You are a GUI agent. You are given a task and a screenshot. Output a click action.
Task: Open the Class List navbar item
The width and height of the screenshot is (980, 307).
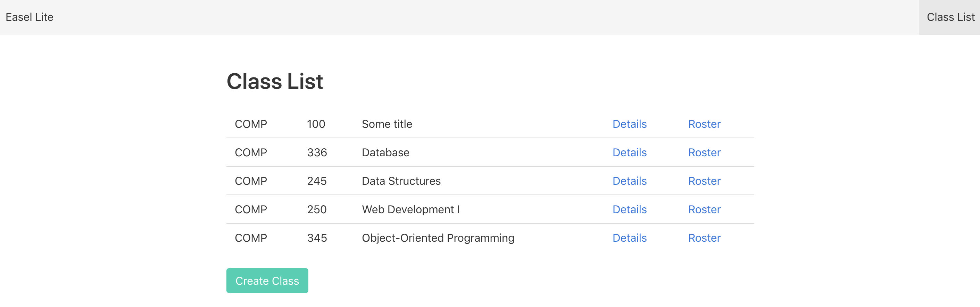(x=950, y=17)
